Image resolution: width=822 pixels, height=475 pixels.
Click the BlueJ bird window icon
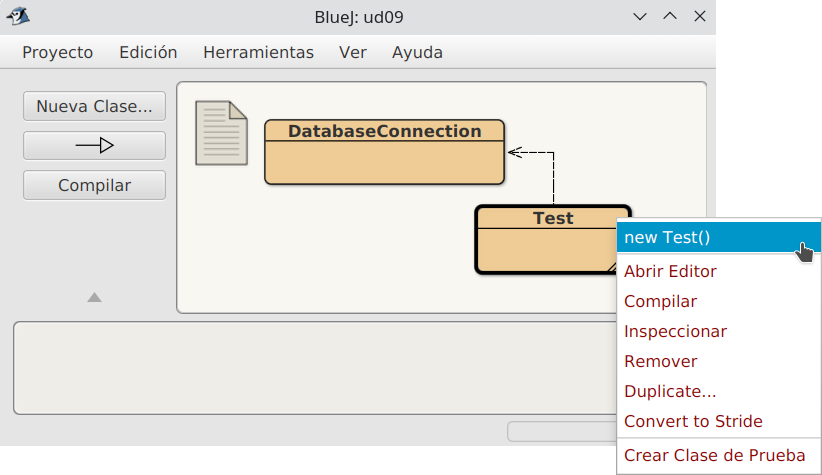point(18,16)
